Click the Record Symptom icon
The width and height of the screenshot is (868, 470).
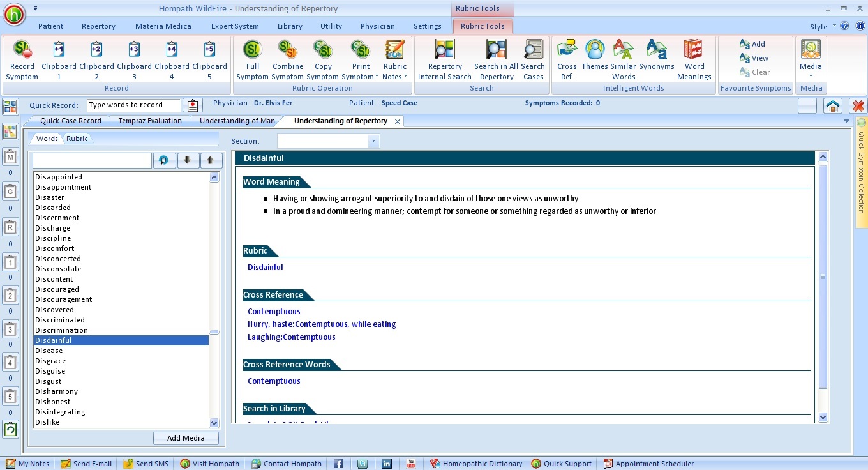pyautogui.click(x=22, y=60)
